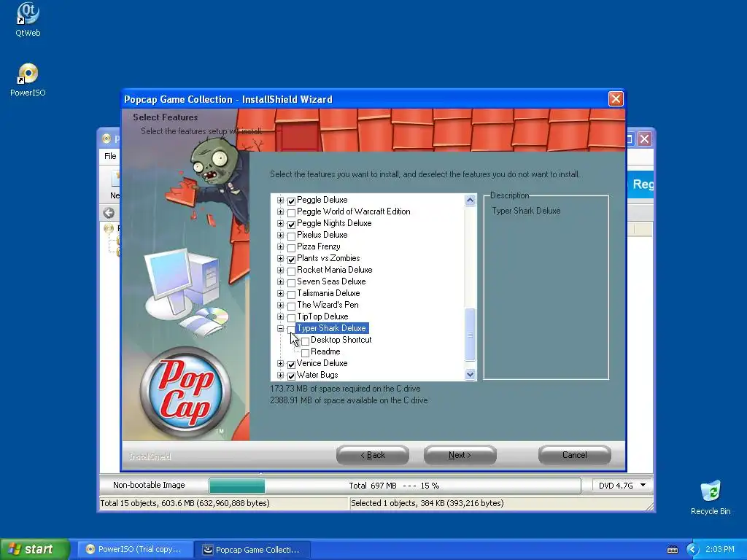
Task: Check the Peggle World of Warcraft Edition checkbox
Action: 292,212
